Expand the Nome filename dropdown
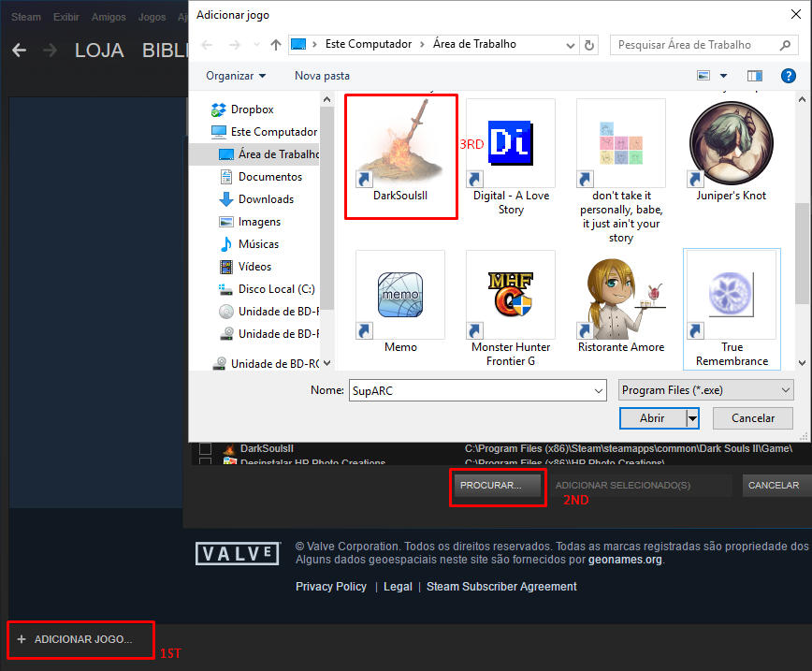Screen dimensions: 812x671 598,390
